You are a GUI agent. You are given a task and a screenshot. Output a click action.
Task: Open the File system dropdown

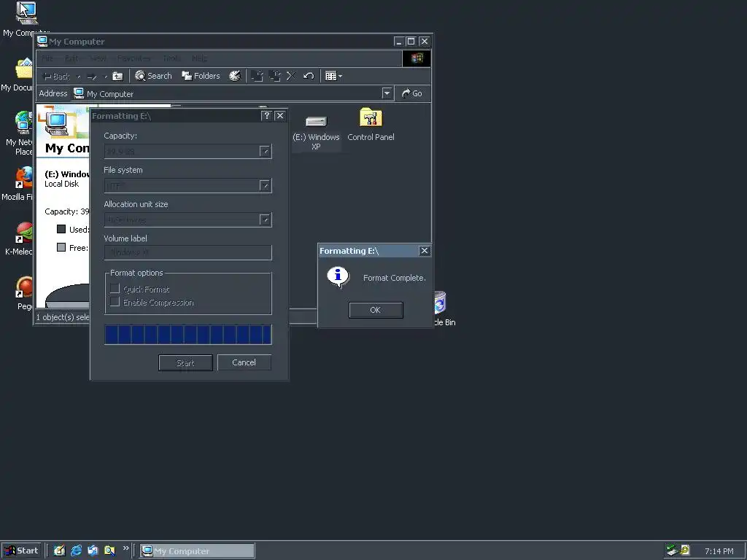click(x=265, y=186)
